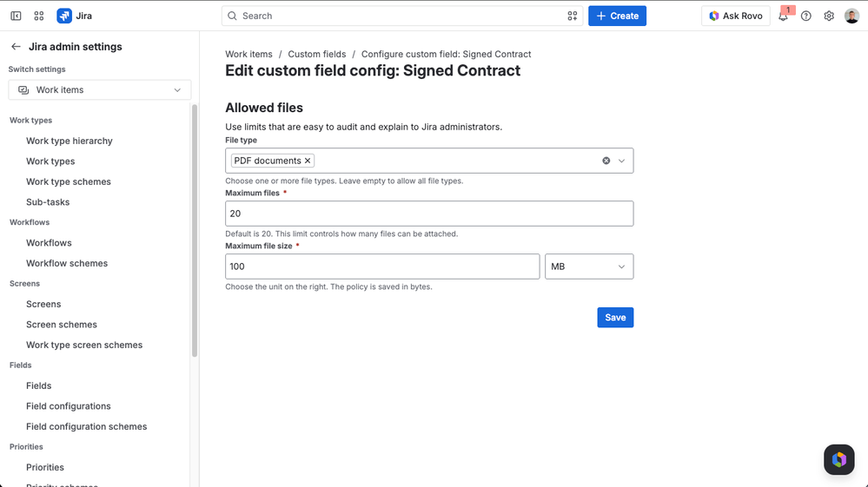Screen dimensions: 868x487
Task: Select Workflow schemes in the sidebar
Action: [67, 264]
